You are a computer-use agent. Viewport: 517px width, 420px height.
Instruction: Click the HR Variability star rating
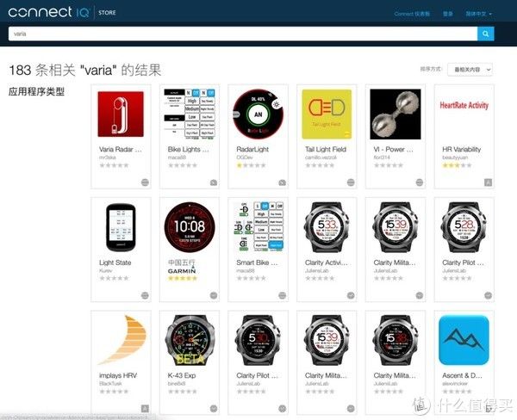pos(457,165)
